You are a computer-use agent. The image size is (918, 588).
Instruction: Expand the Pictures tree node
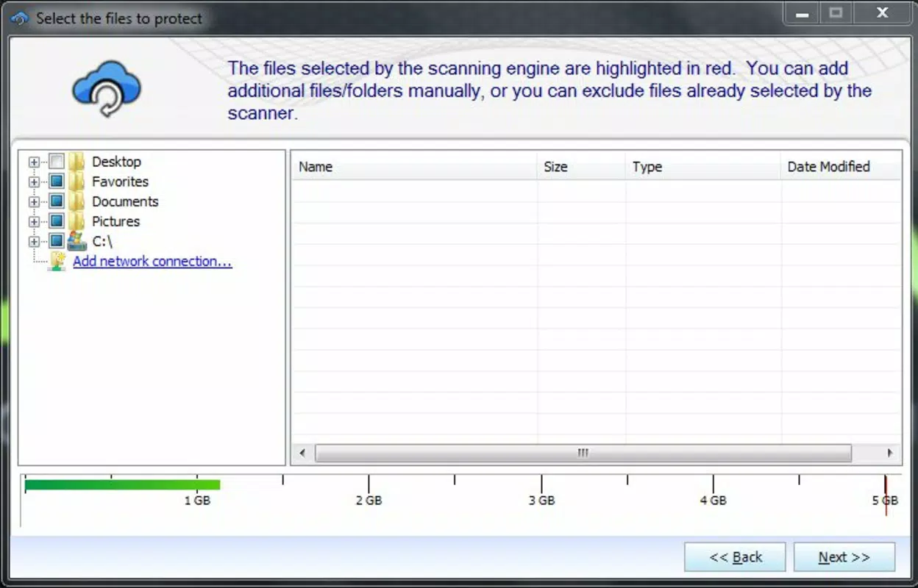pyautogui.click(x=34, y=221)
